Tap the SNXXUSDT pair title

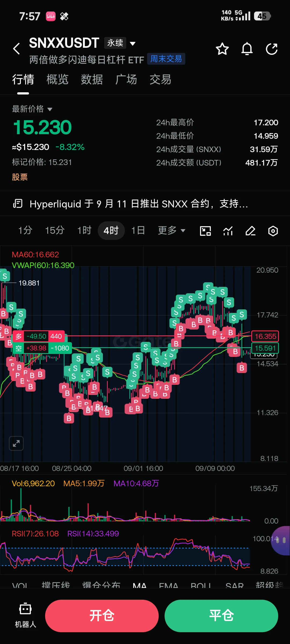pos(64,43)
